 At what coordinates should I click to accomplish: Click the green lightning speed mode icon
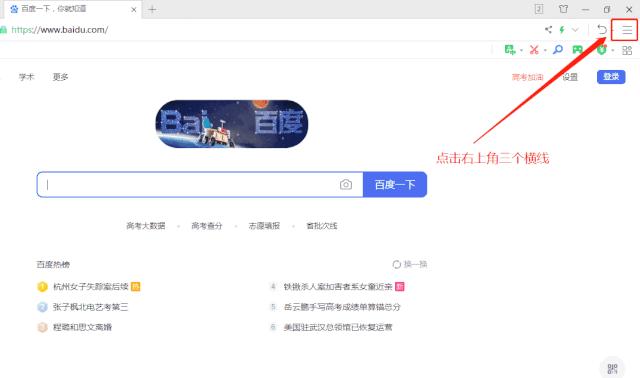562,29
